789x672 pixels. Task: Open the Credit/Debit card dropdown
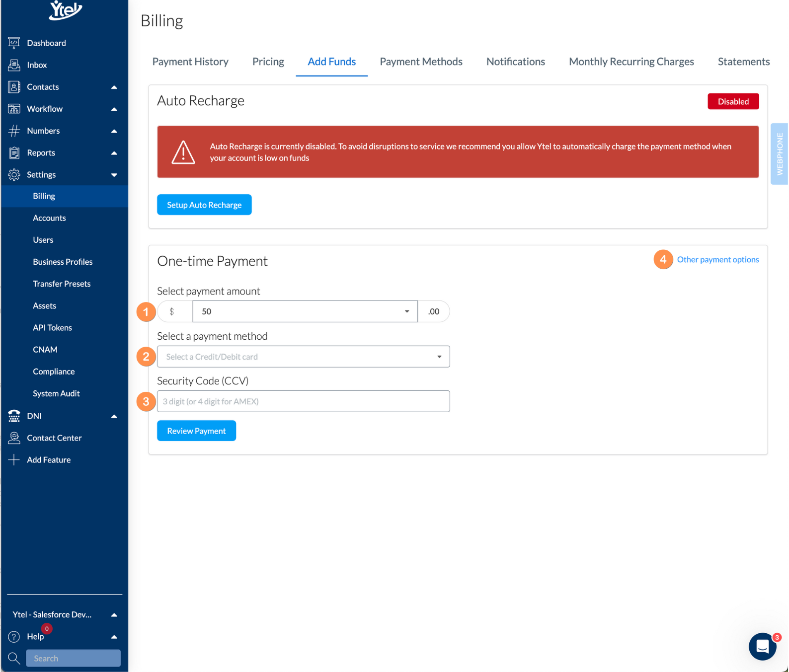304,357
